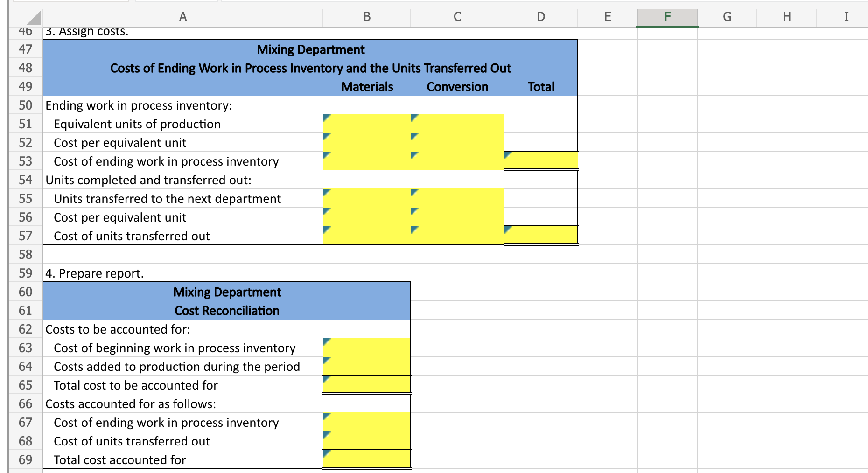Screen dimensions: 868x473
Task: Click Materials cell in row 56 Cost per equivalent unit
Action: click(x=367, y=217)
